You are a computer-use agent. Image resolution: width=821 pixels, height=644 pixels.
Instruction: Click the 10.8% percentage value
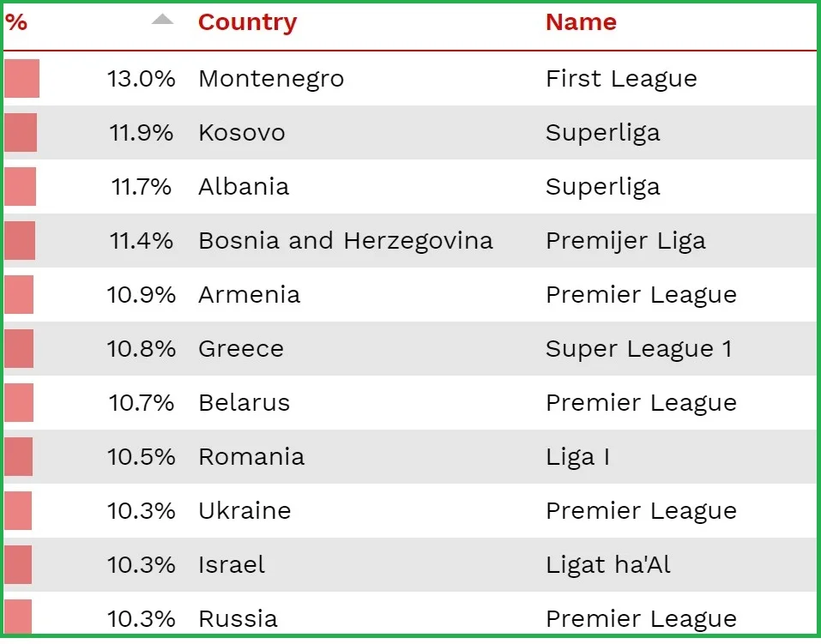[x=142, y=349]
